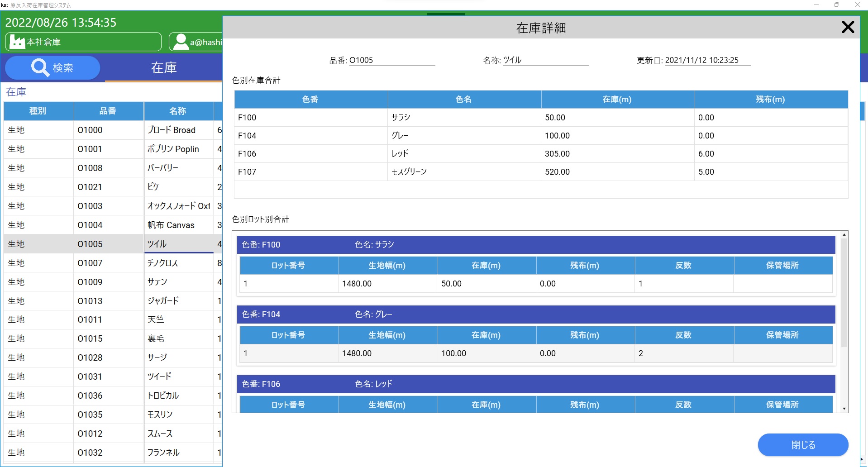Click 保管場所 header under F100 group
The width and height of the screenshot is (868, 467).
click(783, 266)
